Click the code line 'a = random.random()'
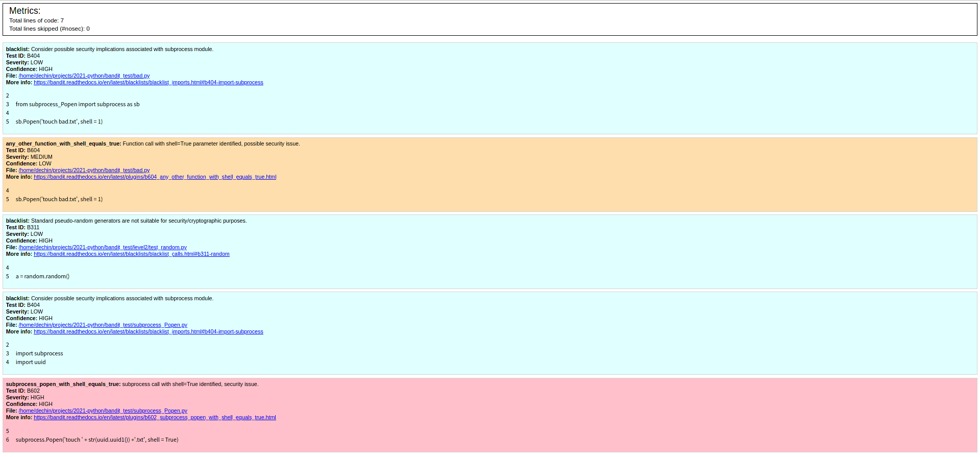This screenshot has width=980, height=457. (x=42, y=276)
